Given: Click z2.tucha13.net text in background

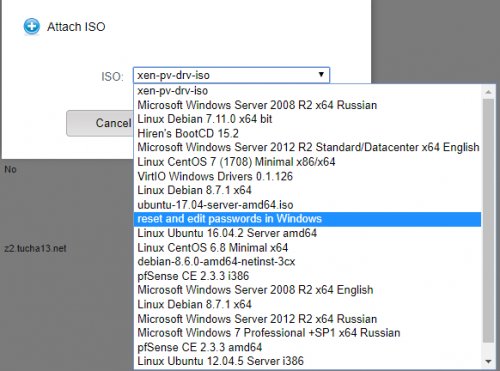Looking at the screenshot, I should pos(35,248).
